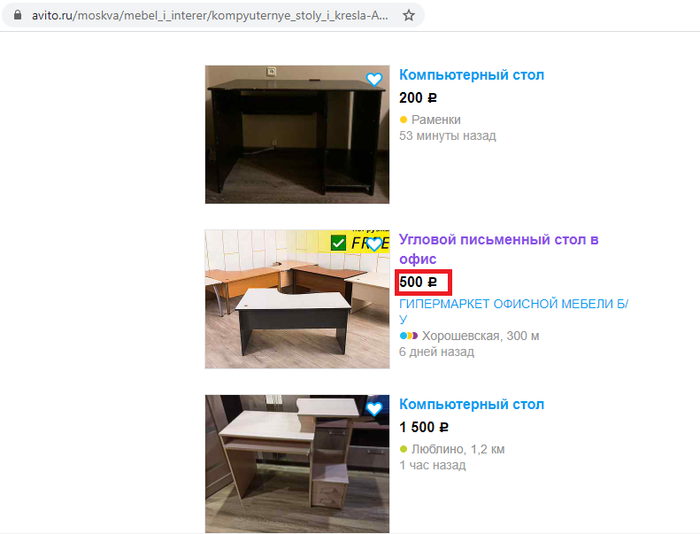Click the corner office desk photo

[297, 299]
